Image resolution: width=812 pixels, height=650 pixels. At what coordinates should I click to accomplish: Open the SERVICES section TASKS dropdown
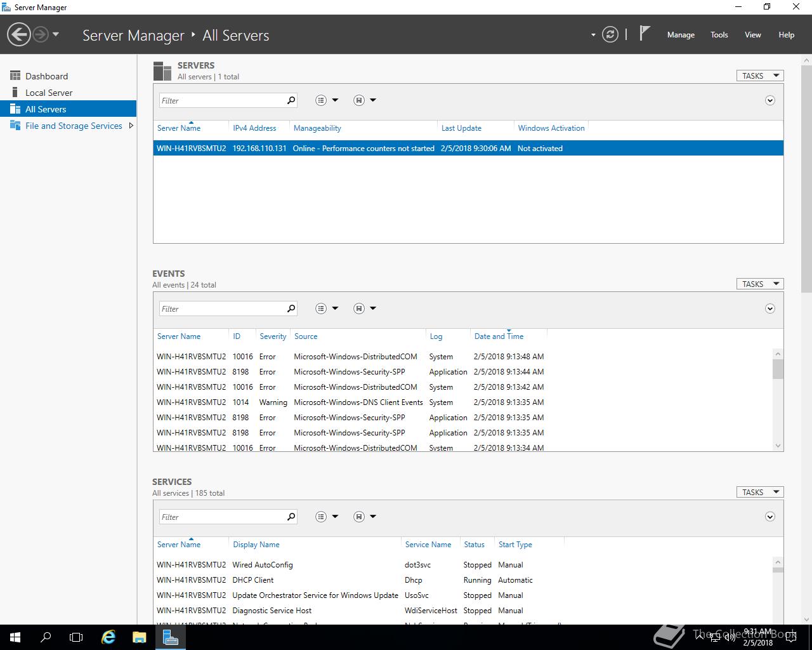pos(760,492)
